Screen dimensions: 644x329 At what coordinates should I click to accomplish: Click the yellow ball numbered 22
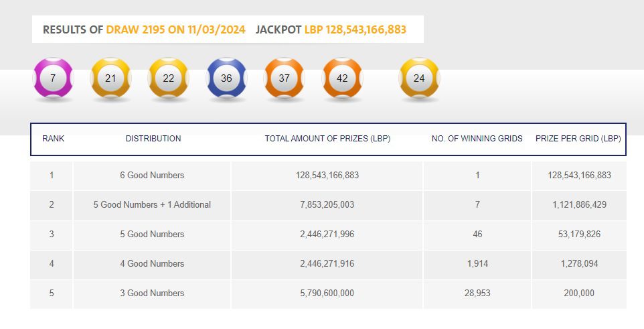pyautogui.click(x=168, y=78)
